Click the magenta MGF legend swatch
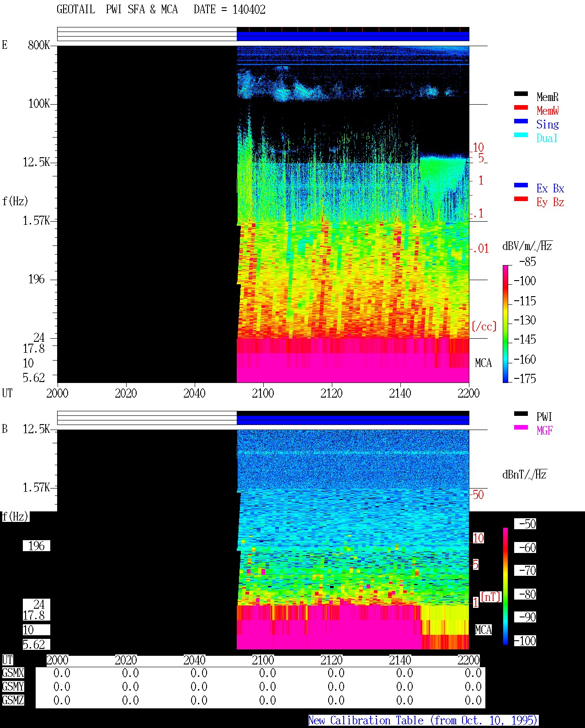Image resolution: width=585 pixels, height=728 pixels. click(521, 428)
